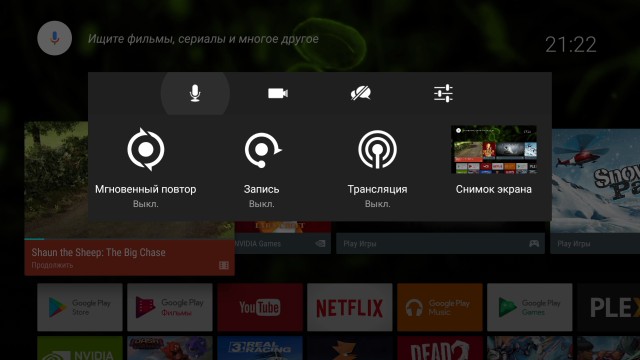Toggle Мгновенный повтор instant replay

click(x=146, y=167)
